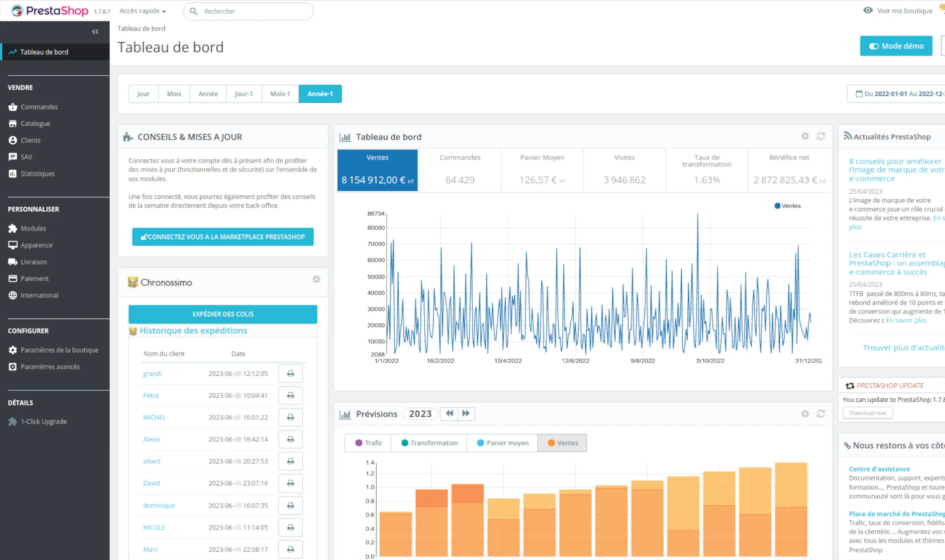Open Chronossimo widget settings gear
The height and width of the screenshot is (560, 945).
pyautogui.click(x=316, y=279)
